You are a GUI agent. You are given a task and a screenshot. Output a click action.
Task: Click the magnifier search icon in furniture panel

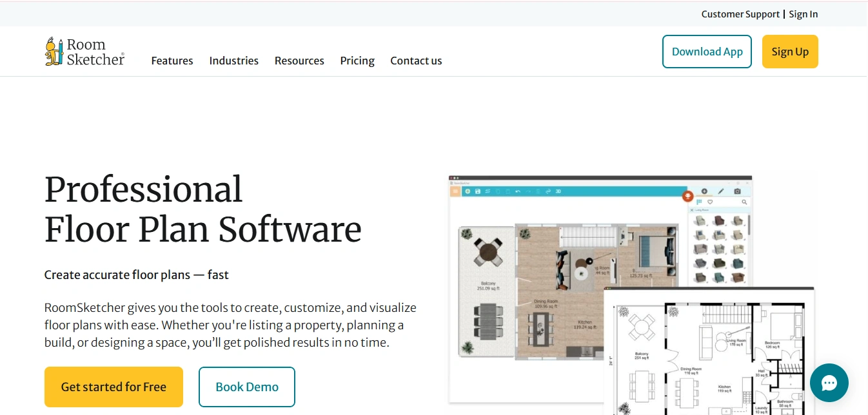tap(744, 202)
